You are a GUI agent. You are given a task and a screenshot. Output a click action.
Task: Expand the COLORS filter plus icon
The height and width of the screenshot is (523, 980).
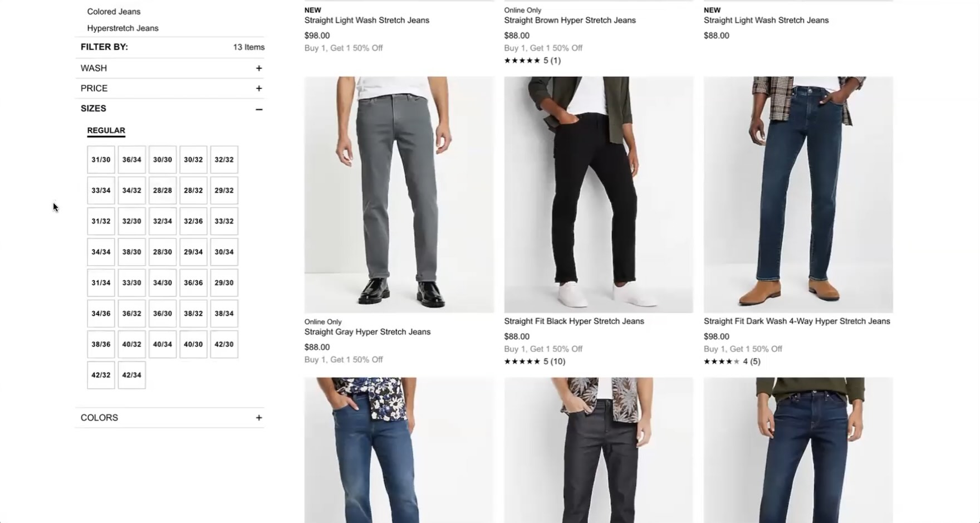coord(258,418)
